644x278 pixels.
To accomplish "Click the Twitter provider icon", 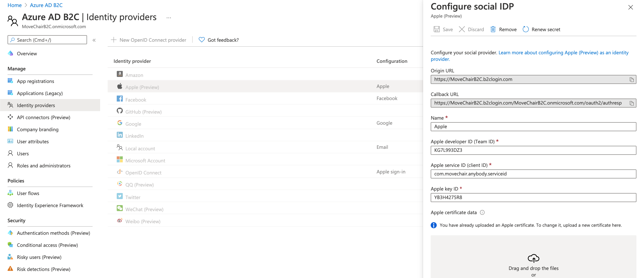I will point(120,196).
